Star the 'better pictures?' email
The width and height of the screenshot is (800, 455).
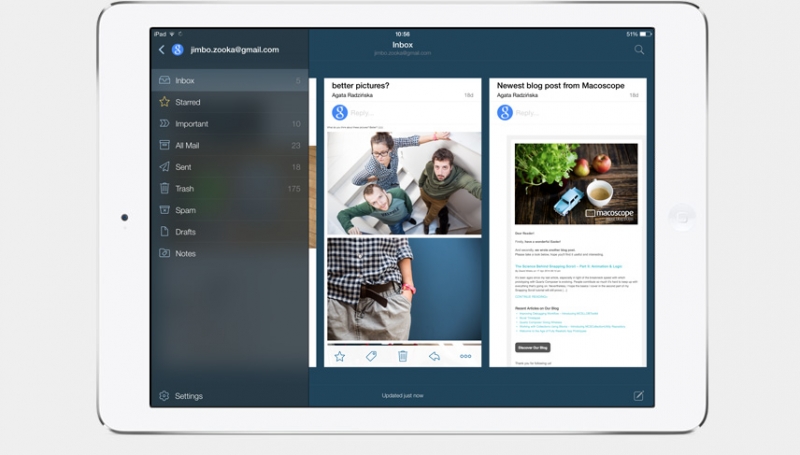340,356
